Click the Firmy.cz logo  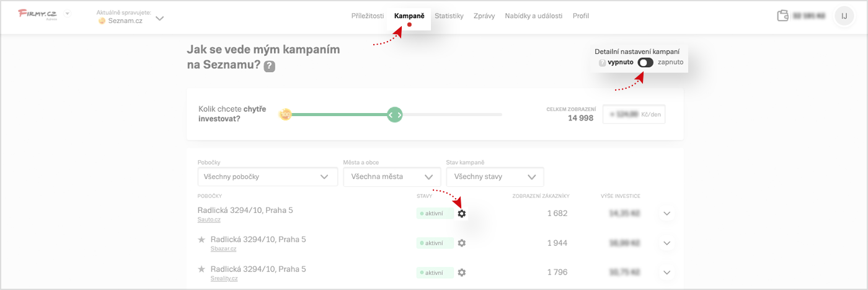coord(38,13)
